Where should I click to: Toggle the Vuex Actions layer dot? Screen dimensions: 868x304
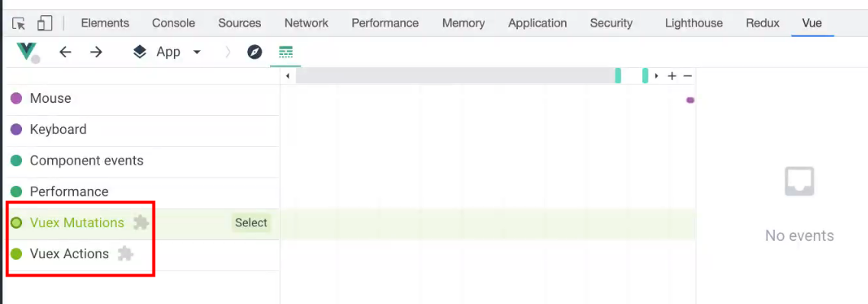[16, 254]
